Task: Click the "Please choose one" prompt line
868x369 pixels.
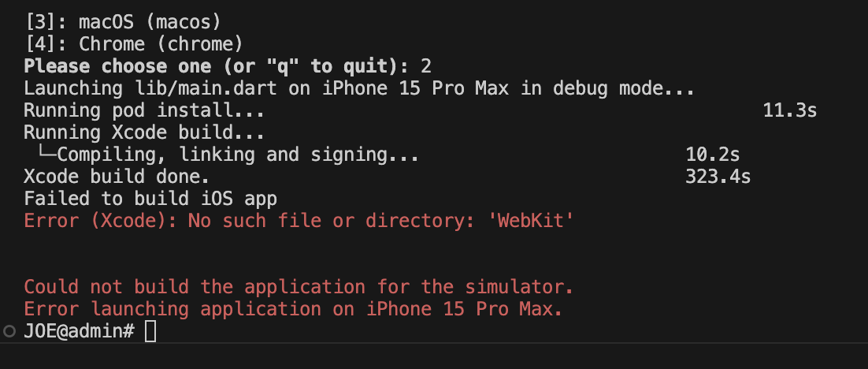Action: pyautogui.click(x=228, y=66)
